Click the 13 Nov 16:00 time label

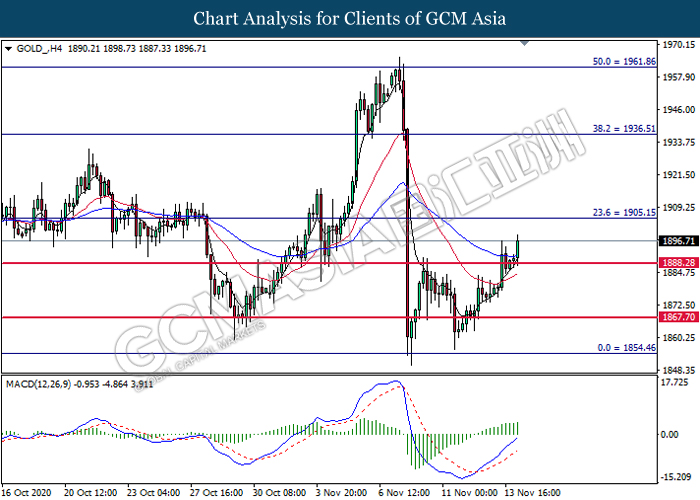pyautogui.click(x=532, y=492)
